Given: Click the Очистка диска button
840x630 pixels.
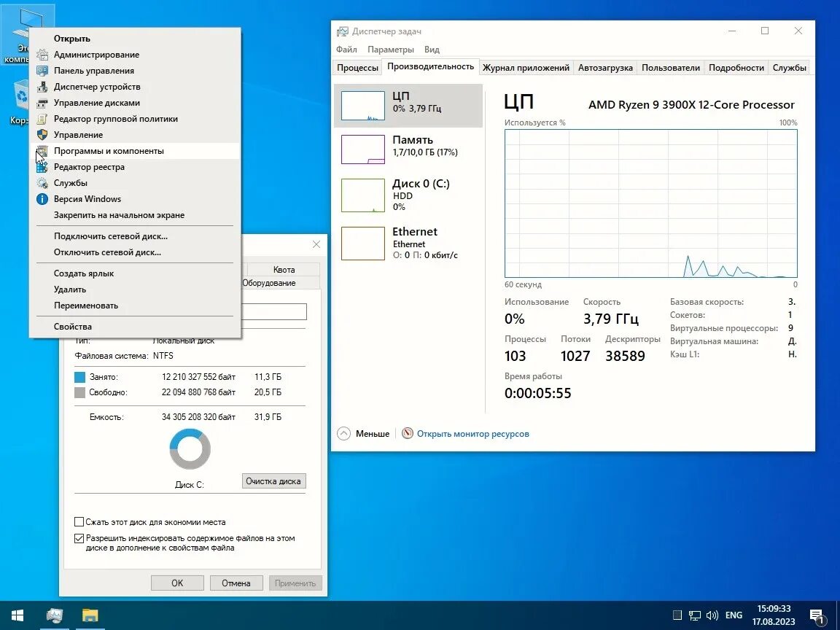Looking at the screenshot, I should [273, 481].
